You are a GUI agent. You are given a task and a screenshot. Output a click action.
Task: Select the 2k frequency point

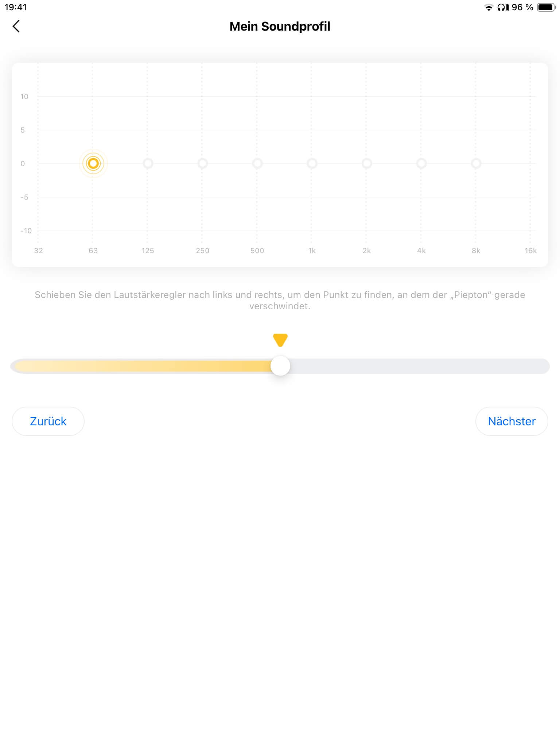pyautogui.click(x=367, y=163)
